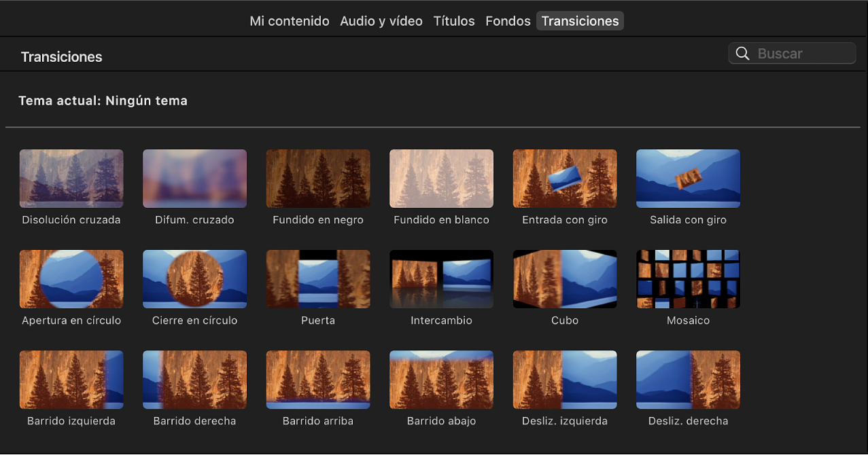The width and height of the screenshot is (868, 455).
Task: Select the Barrido derecha transition
Action: coord(194,379)
